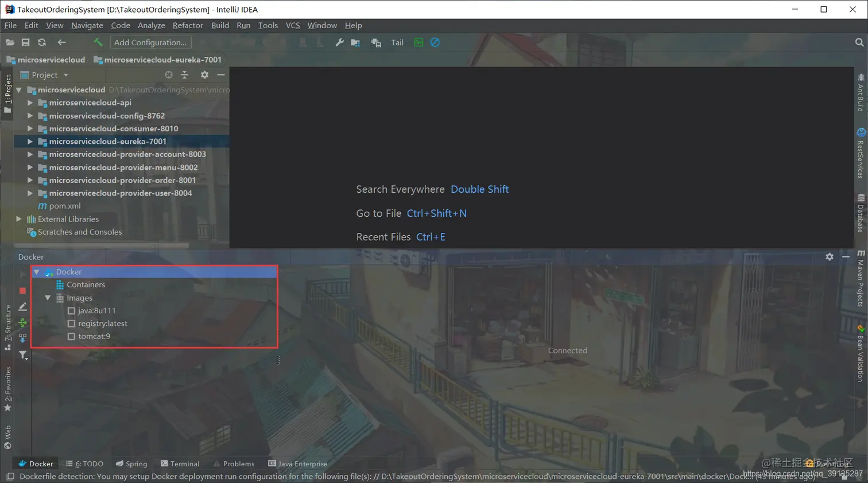Expand microservicecloud-config-8762 module
Viewport: 868px width, 483px height.
click(30, 116)
